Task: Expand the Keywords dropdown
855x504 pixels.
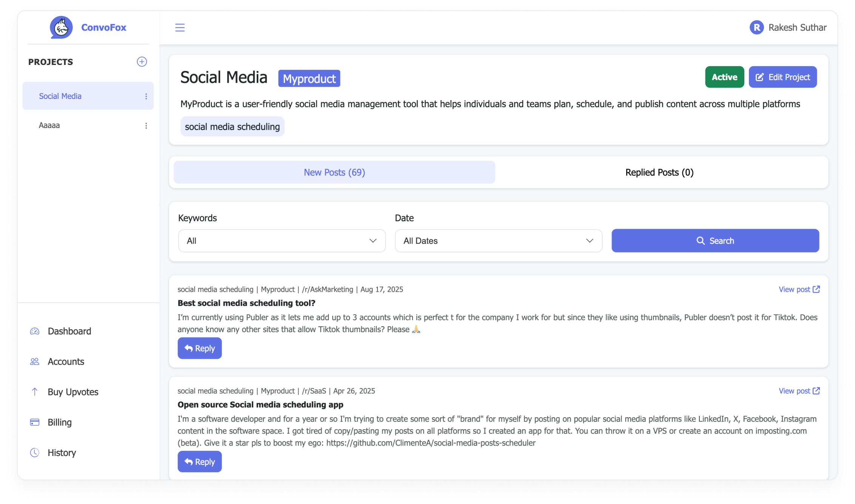Action: click(282, 241)
